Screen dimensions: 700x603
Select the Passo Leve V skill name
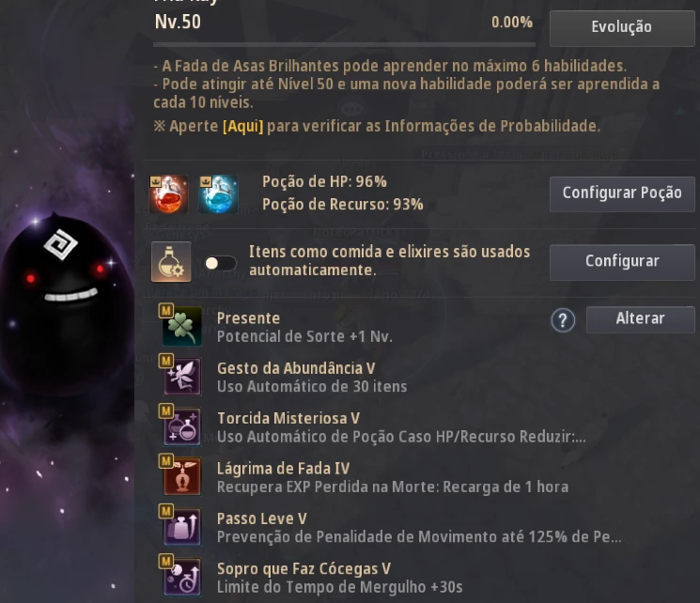[x=261, y=518]
